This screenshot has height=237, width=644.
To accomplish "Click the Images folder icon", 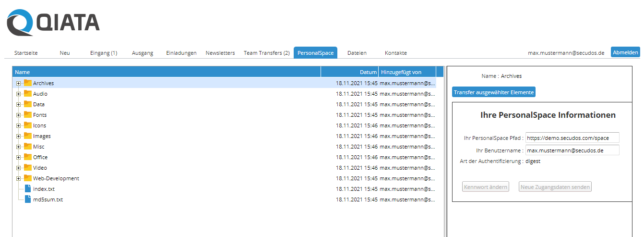I will [28, 136].
